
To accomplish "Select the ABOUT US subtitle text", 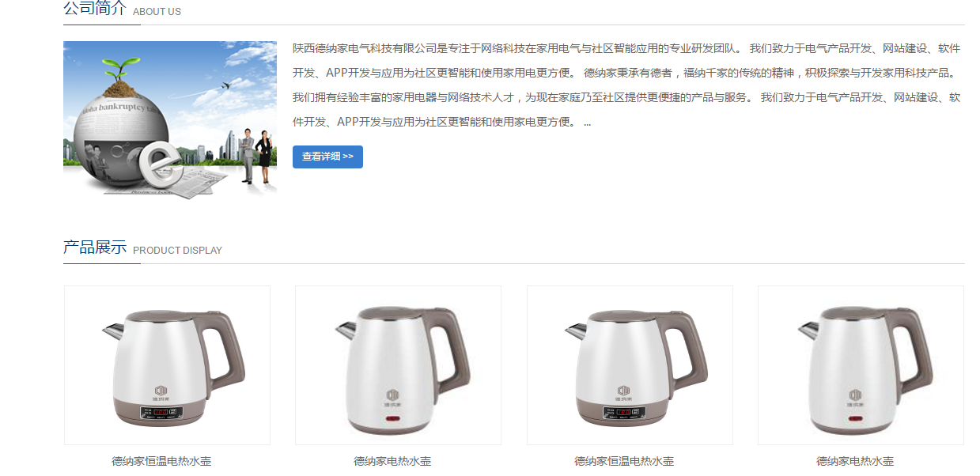I will [157, 12].
